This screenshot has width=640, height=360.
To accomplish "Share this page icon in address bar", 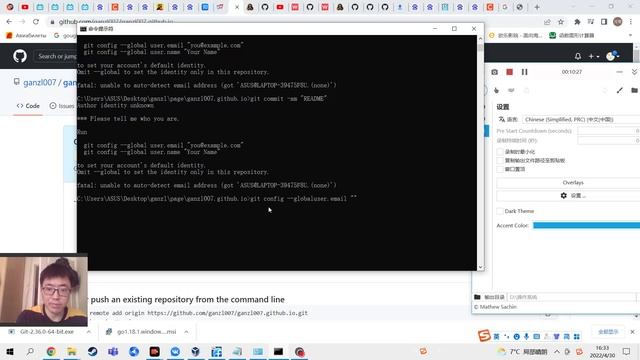I will pos(547,22).
